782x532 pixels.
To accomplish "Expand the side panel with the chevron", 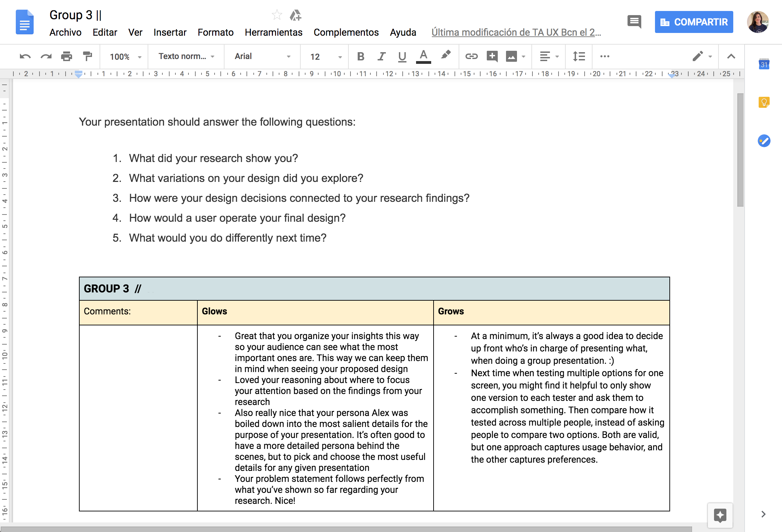I will tap(763, 514).
